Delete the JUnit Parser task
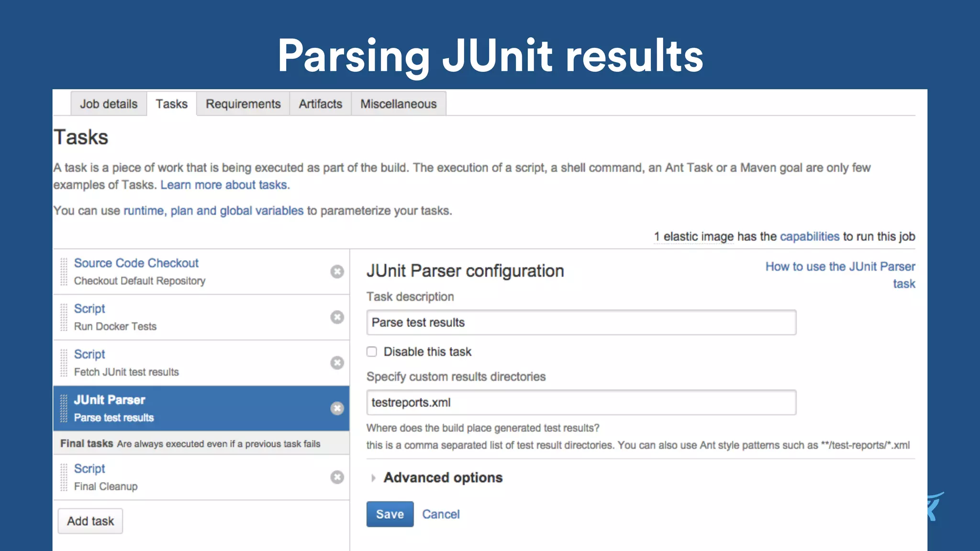980x551 pixels. pos(337,408)
